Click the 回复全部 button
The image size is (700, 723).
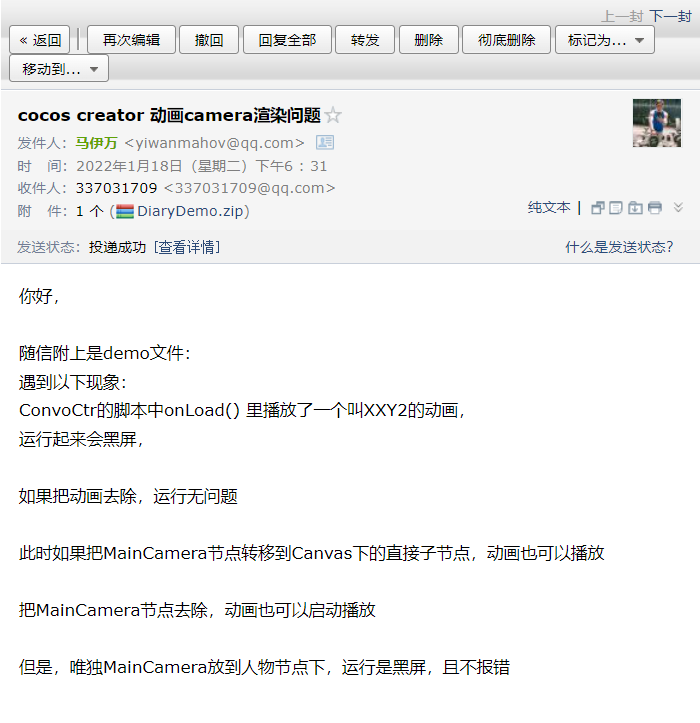287,40
